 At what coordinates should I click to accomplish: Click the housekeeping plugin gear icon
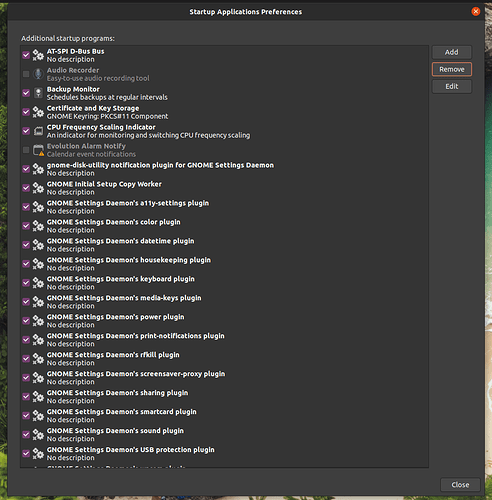coord(38,264)
